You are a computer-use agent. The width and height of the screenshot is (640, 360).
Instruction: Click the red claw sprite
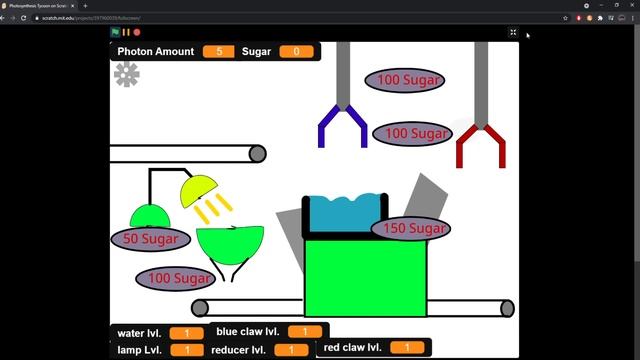[481, 146]
